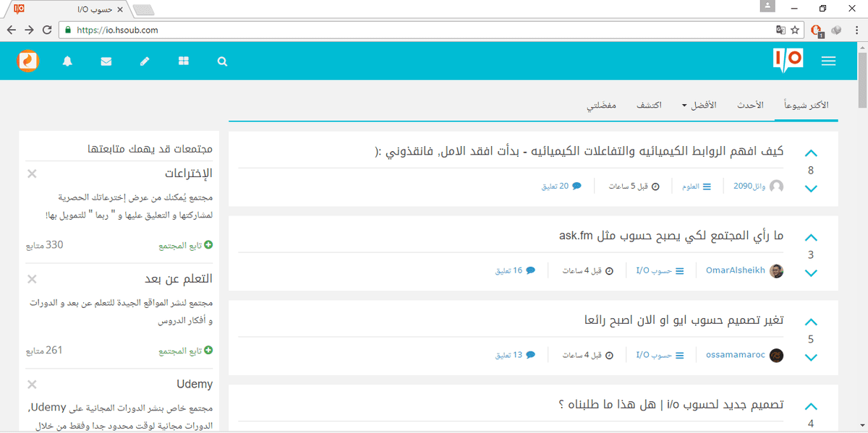Downvote the post by ossamamaroc
Viewport: 868px width, 433px height.
click(x=811, y=358)
